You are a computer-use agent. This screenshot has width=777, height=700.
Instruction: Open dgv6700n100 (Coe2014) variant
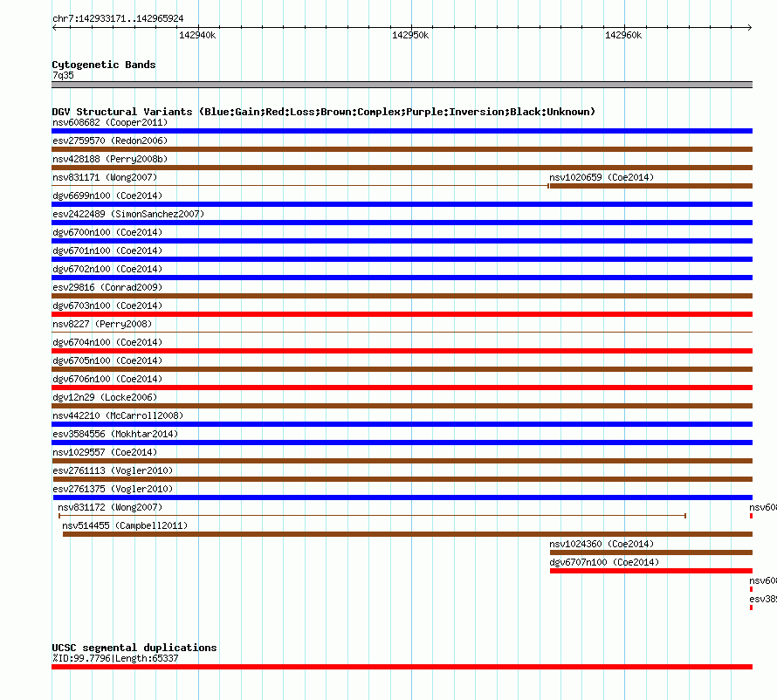pyautogui.click(x=107, y=232)
